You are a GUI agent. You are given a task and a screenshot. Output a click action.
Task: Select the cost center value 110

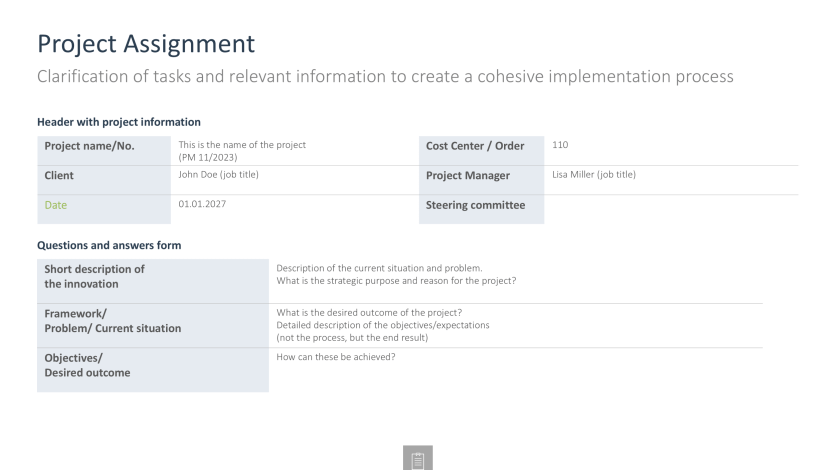pyautogui.click(x=559, y=146)
